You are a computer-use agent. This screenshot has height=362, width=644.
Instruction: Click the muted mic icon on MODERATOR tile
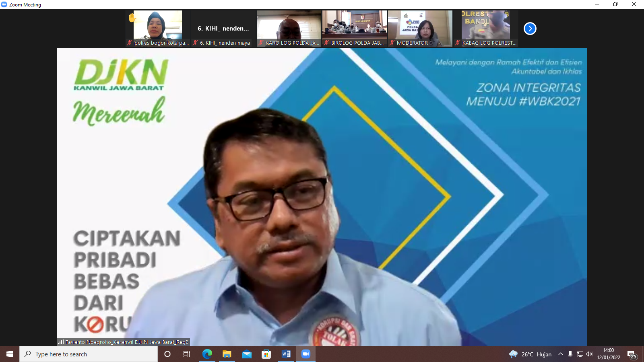click(x=392, y=43)
